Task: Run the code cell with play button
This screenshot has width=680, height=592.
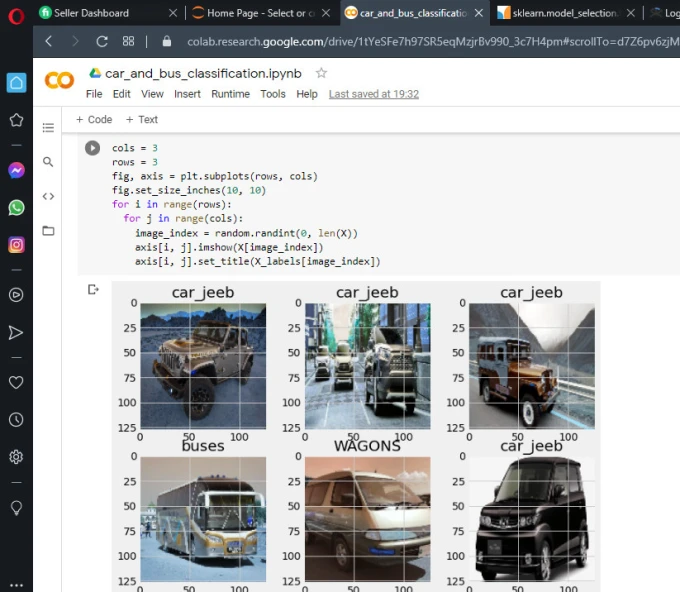Action: (x=92, y=148)
